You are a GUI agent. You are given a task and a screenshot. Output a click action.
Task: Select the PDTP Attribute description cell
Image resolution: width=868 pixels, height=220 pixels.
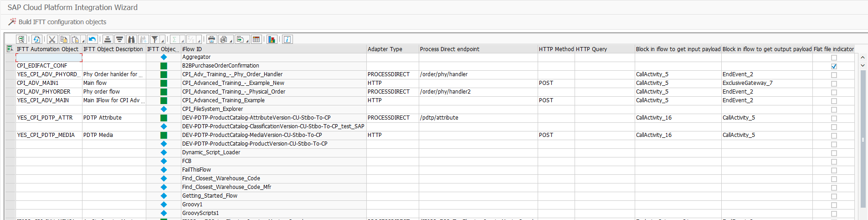(x=114, y=118)
